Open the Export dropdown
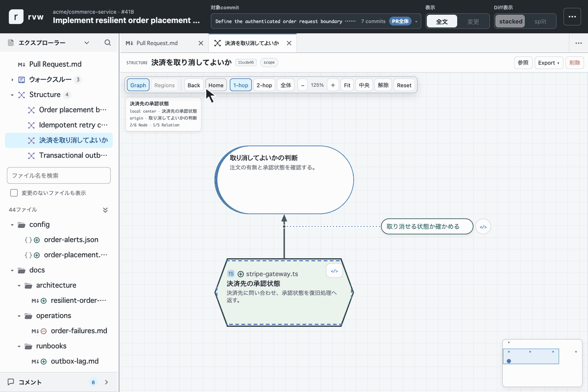 (x=549, y=63)
